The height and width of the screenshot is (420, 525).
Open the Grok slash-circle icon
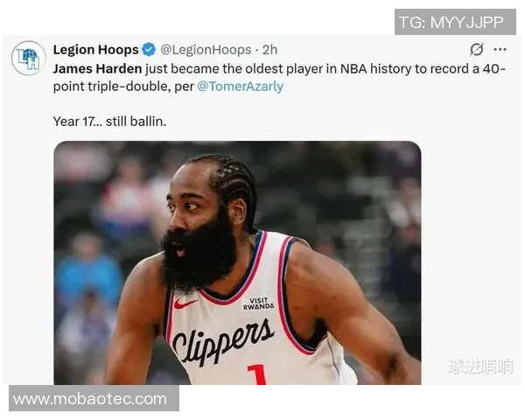pyautogui.click(x=476, y=50)
